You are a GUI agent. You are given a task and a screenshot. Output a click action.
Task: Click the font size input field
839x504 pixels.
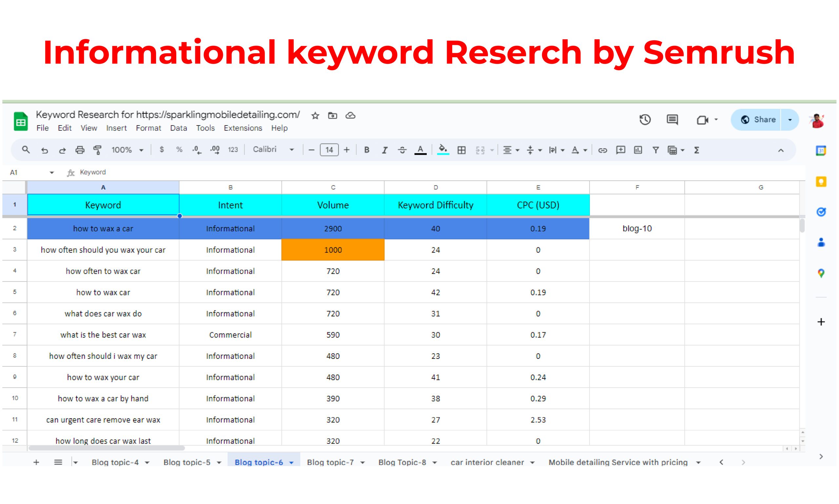tap(329, 150)
